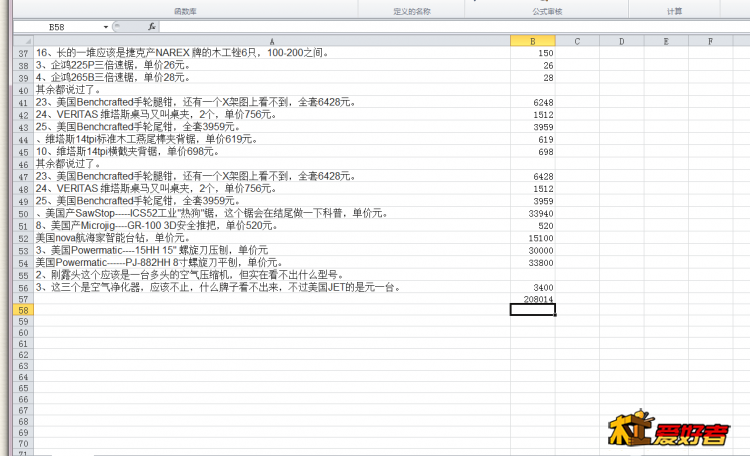Click total cell showing 208014
Screen dimensions: 750x456
(532, 299)
